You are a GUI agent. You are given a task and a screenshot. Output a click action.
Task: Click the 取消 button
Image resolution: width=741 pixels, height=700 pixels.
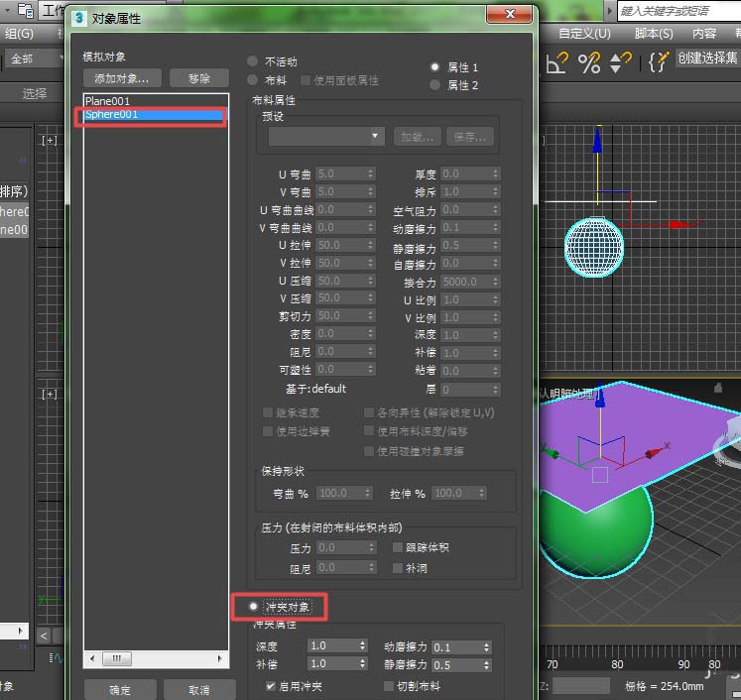point(199,690)
